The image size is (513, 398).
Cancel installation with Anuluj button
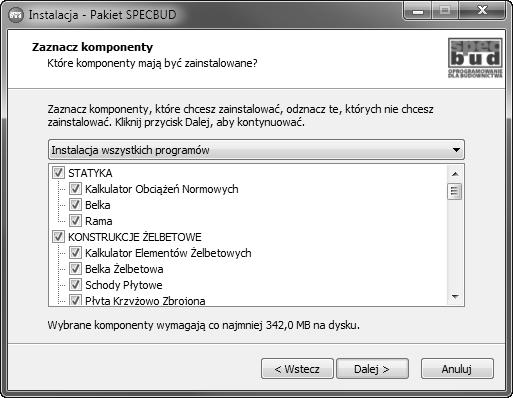pos(457,369)
